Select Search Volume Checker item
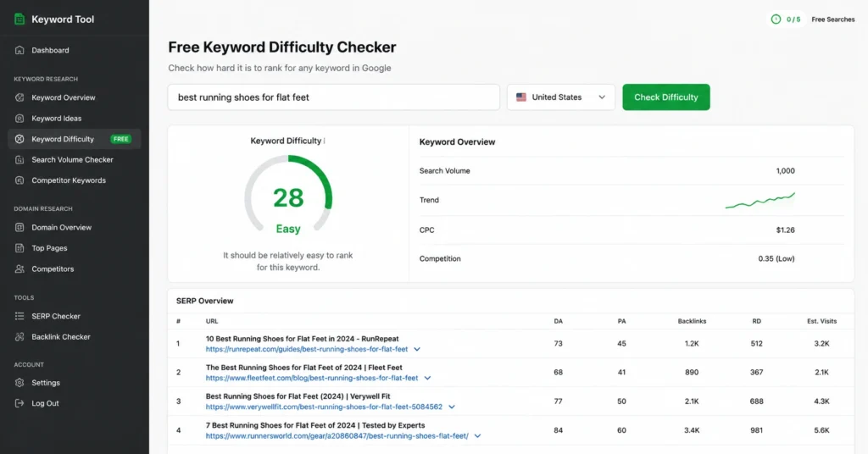 tap(75, 160)
